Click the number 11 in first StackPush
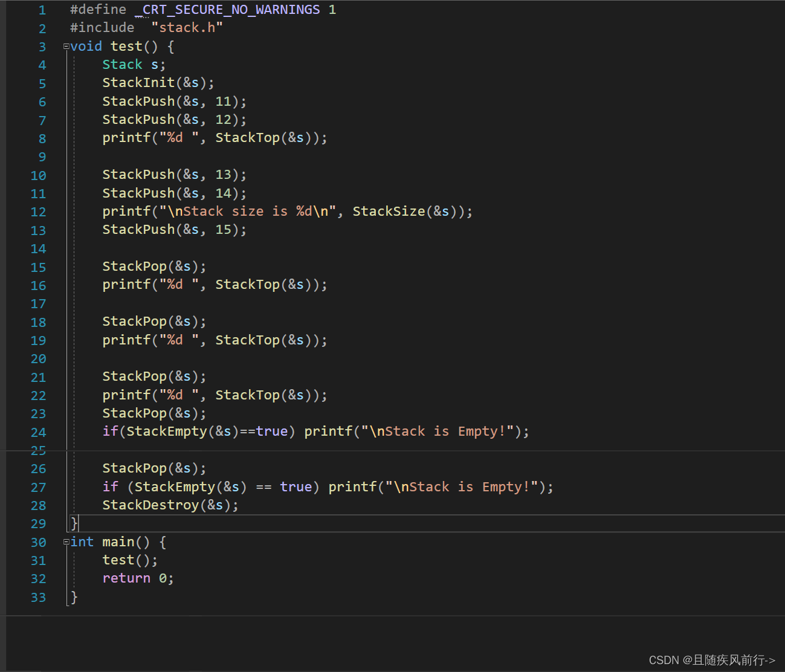The width and height of the screenshot is (785, 672). point(223,102)
